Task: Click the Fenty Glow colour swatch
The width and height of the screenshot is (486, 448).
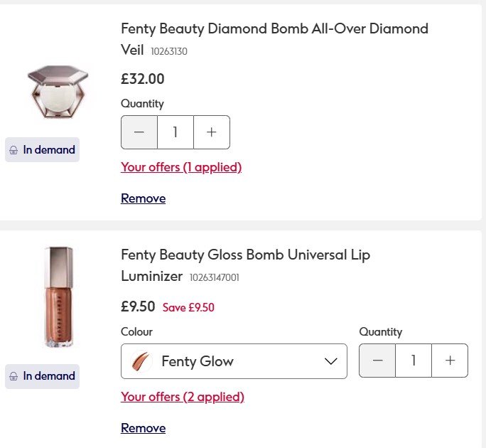Action: pyautogui.click(x=142, y=361)
